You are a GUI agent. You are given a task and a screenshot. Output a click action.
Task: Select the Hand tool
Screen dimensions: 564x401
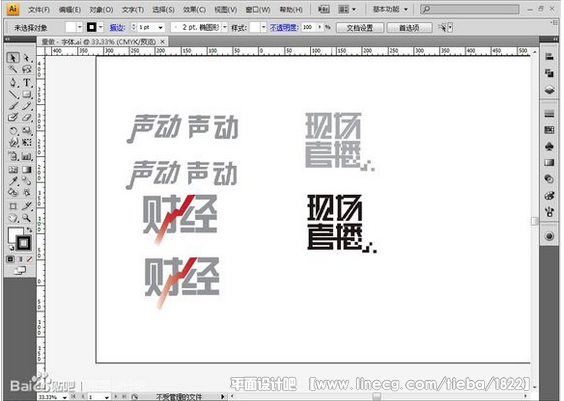click(13, 218)
